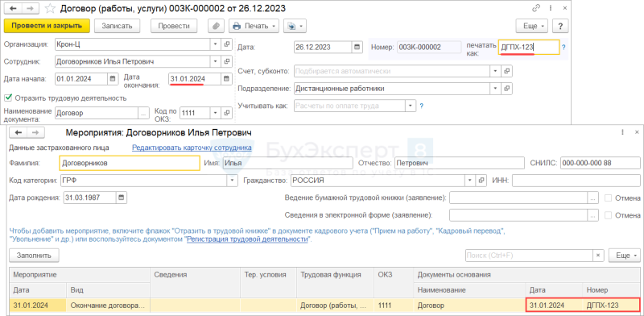Clear the Поиск search field
This screenshot has height=316, width=644.
coord(598,256)
